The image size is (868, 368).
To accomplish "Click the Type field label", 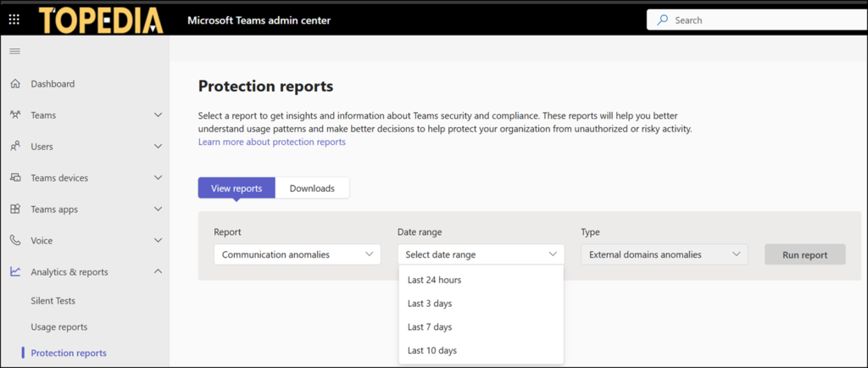I will coord(590,232).
